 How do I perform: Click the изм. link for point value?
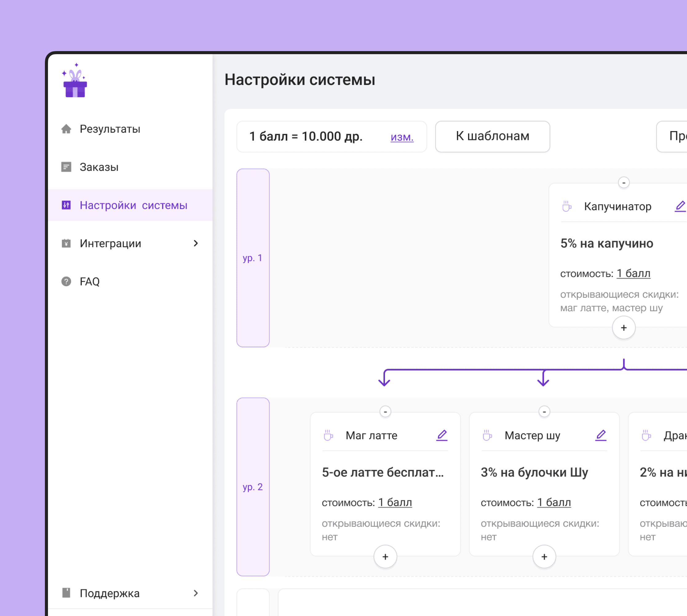(402, 137)
